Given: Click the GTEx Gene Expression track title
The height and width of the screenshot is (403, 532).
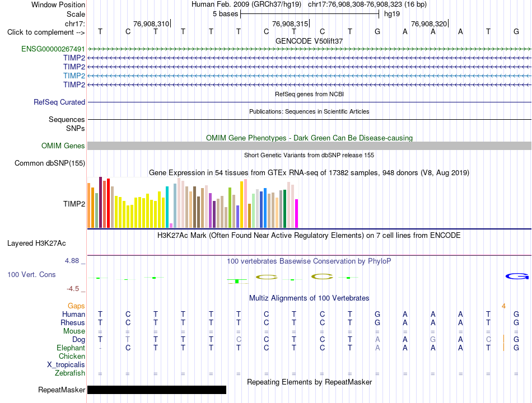Looking at the screenshot, I should [309, 172].
